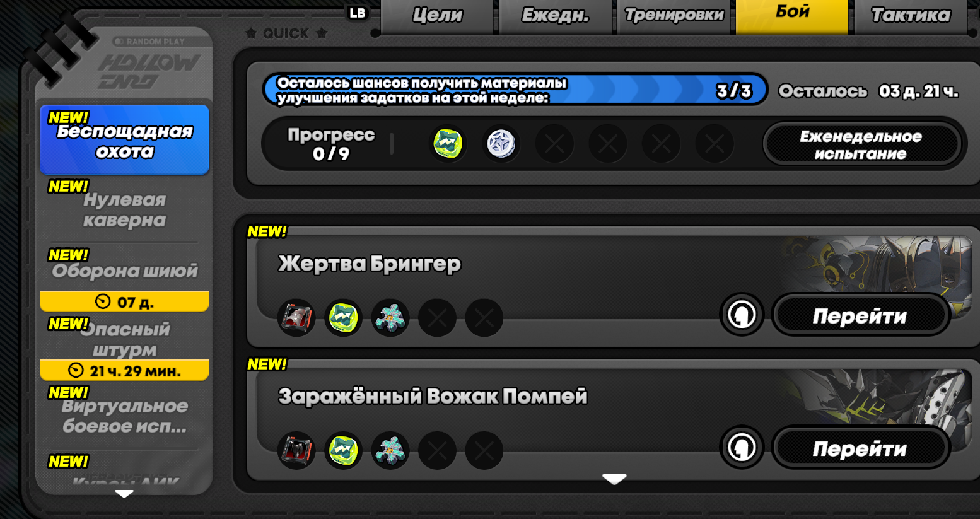The width and height of the screenshot is (980, 519).
Task: Open the Еженедельное испытание button
Action: pyautogui.click(x=861, y=144)
